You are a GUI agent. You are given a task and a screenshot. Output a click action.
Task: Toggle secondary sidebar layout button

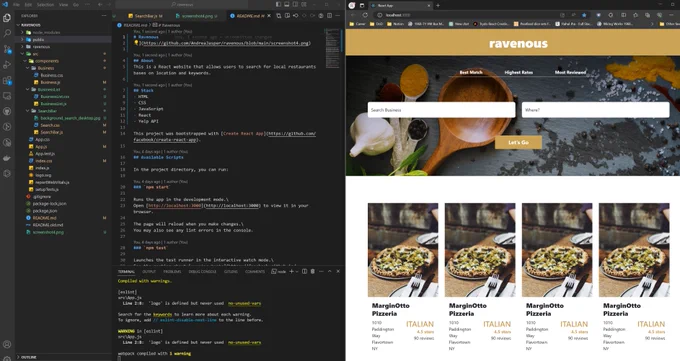pyautogui.click(x=295, y=4)
